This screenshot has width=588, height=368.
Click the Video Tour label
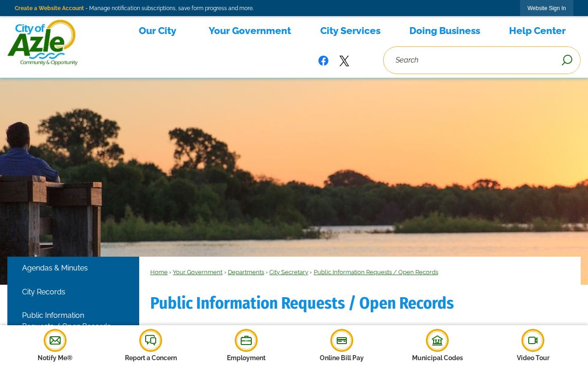533,358
